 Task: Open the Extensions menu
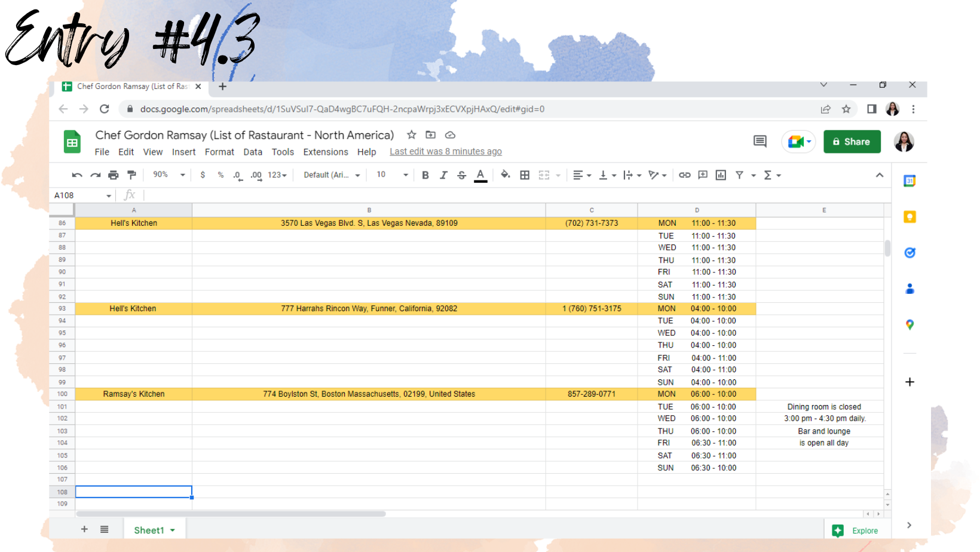click(326, 152)
